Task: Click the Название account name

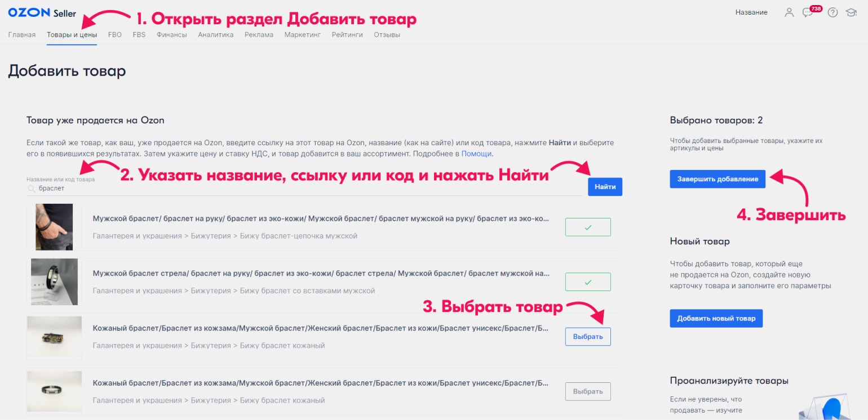Action: coord(751,12)
